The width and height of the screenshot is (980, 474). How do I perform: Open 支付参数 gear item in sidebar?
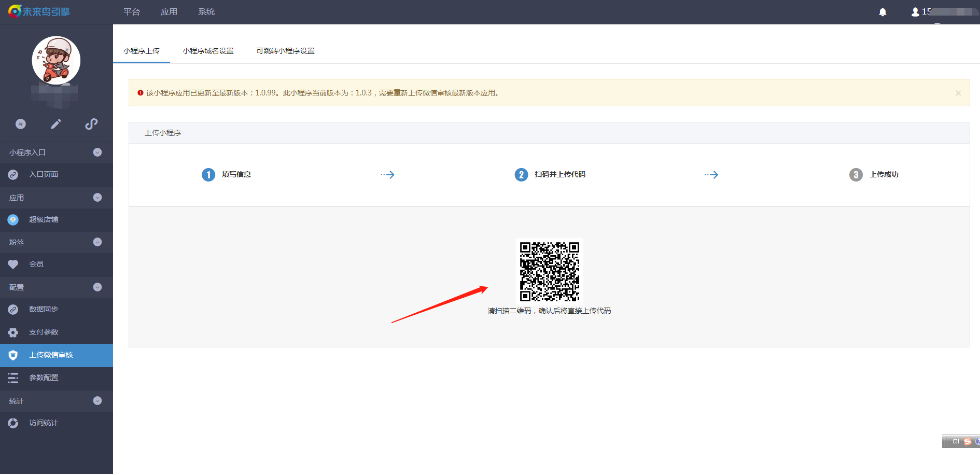click(x=44, y=332)
